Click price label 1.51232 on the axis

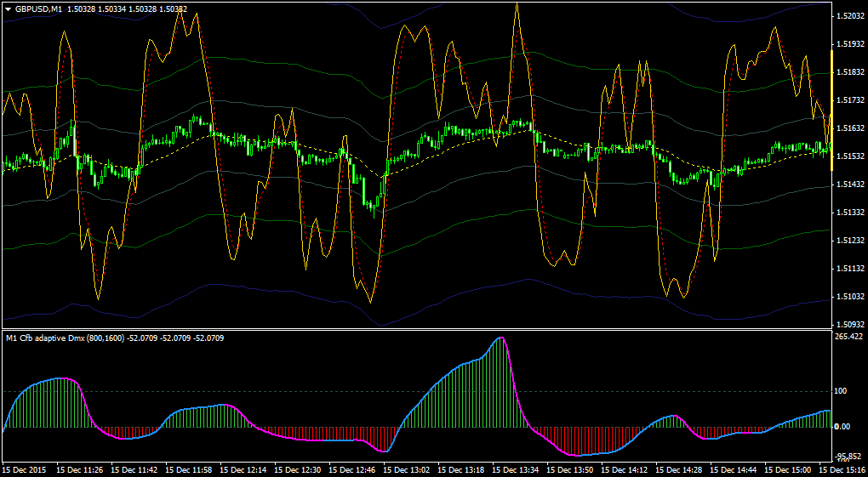click(x=850, y=240)
